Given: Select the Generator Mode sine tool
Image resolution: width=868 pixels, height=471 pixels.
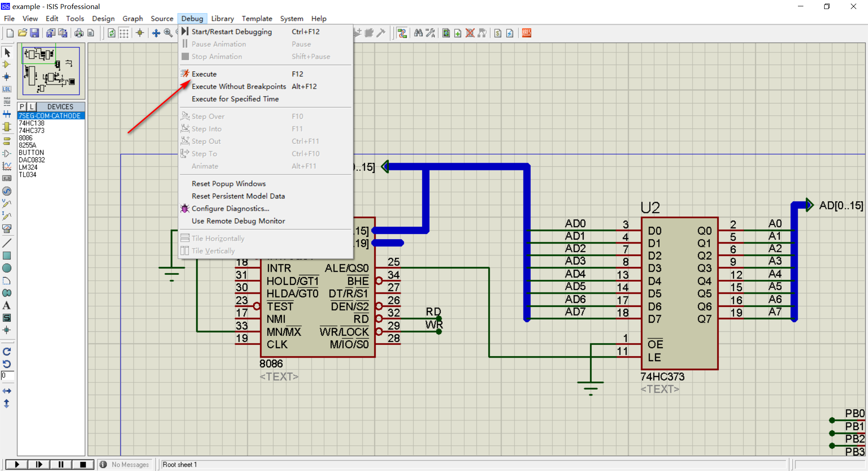Looking at the screenshot, I should [x=7, y=191].
